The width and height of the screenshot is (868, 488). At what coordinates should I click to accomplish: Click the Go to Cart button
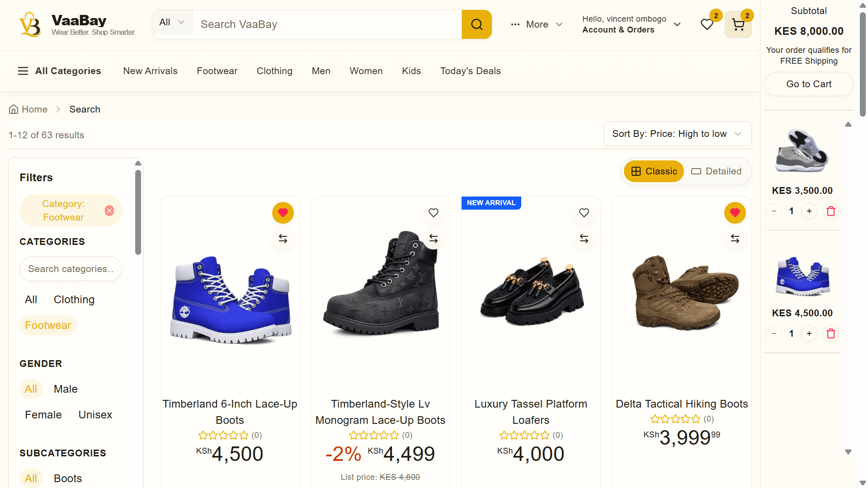[809, 84]
